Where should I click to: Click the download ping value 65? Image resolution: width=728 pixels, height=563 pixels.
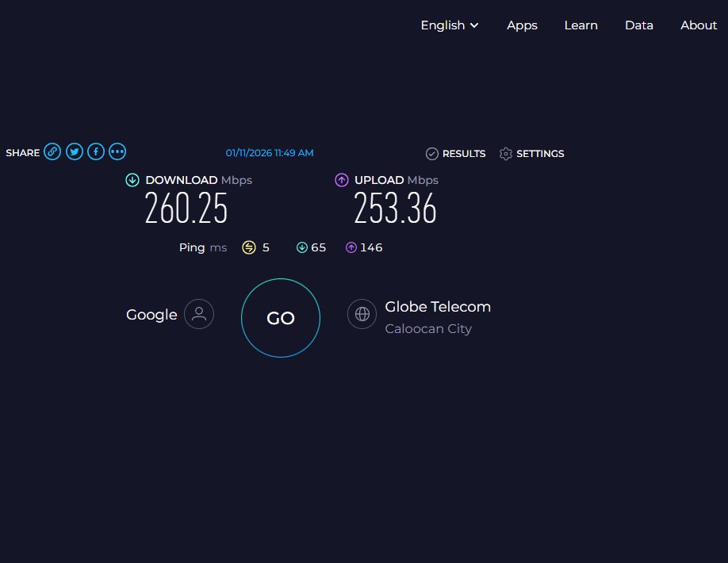tap(318, 247)
